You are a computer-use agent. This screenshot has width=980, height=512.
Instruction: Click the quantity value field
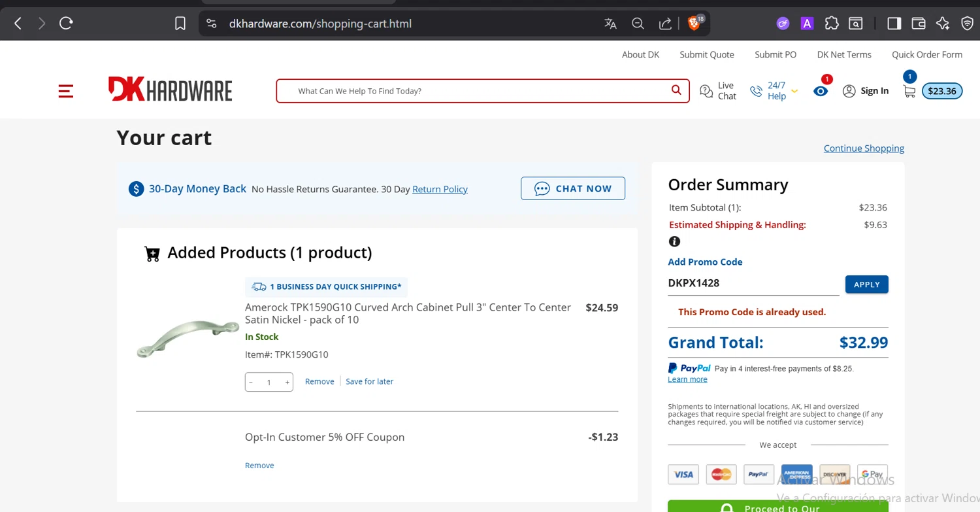[x=269, y=383]
